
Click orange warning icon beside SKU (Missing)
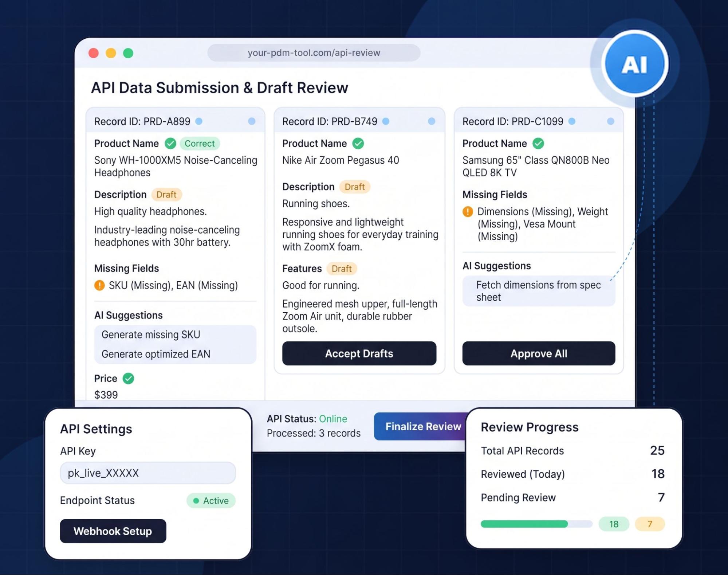click(x=99, y=285)
